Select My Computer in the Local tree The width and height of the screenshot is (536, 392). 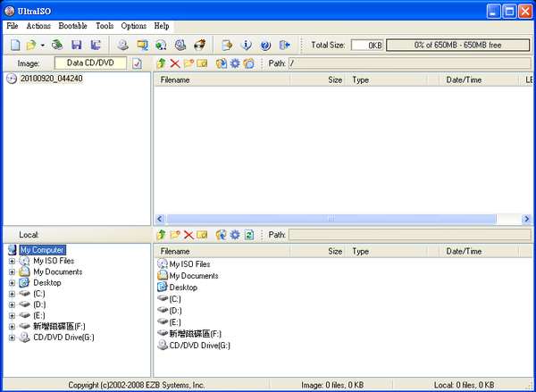tap(42, 250)
